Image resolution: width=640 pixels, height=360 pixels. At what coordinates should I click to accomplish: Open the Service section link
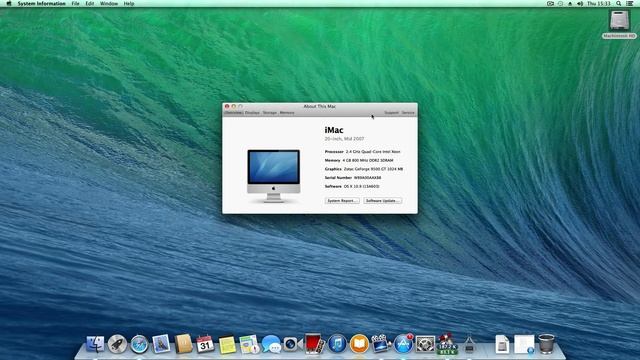pos(408,113)
